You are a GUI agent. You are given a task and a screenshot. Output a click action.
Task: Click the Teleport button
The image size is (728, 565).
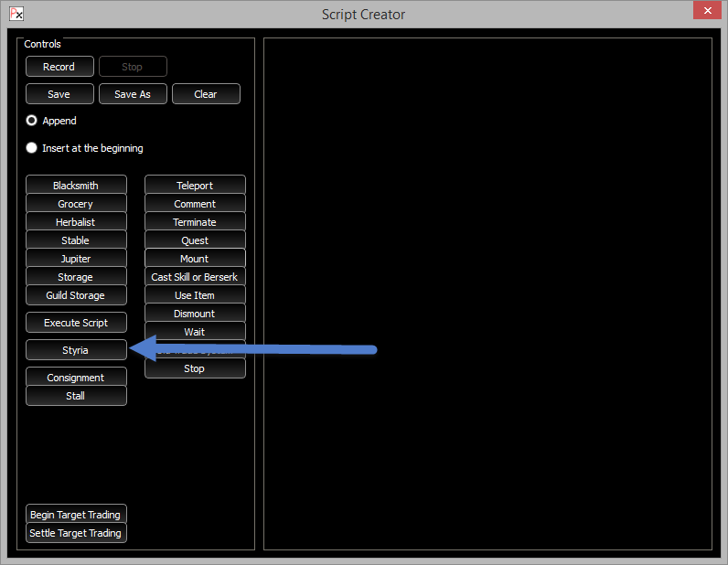(x=195, y=186)
